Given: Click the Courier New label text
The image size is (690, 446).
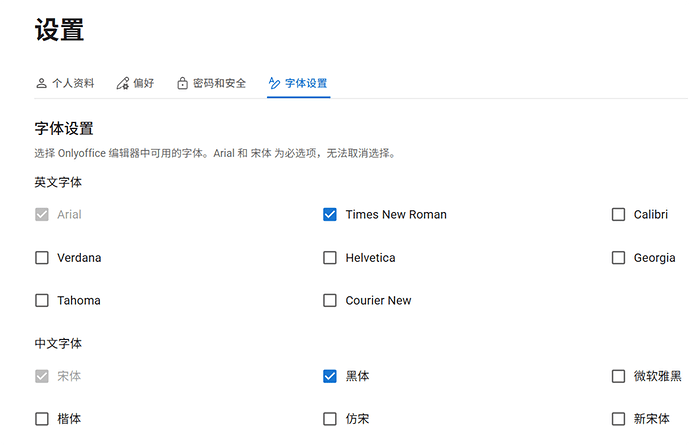Looking at the screenshot, I should tap(378, 301).
